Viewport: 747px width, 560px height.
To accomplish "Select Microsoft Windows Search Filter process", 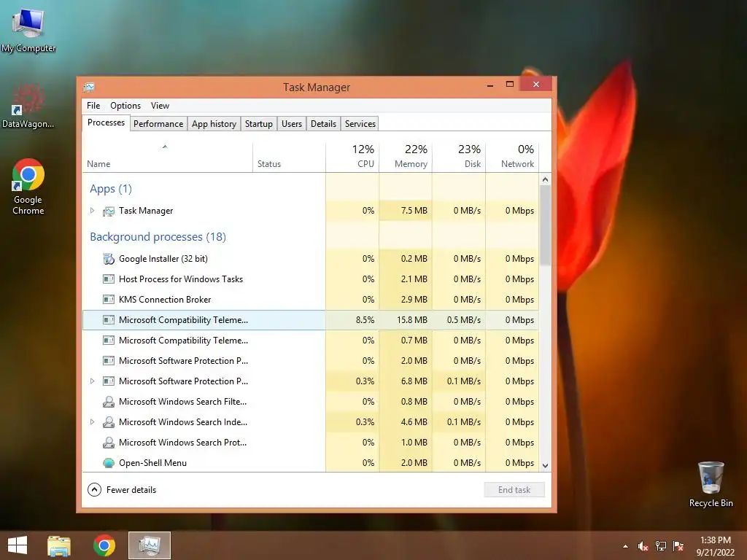I will coord(311,402).
